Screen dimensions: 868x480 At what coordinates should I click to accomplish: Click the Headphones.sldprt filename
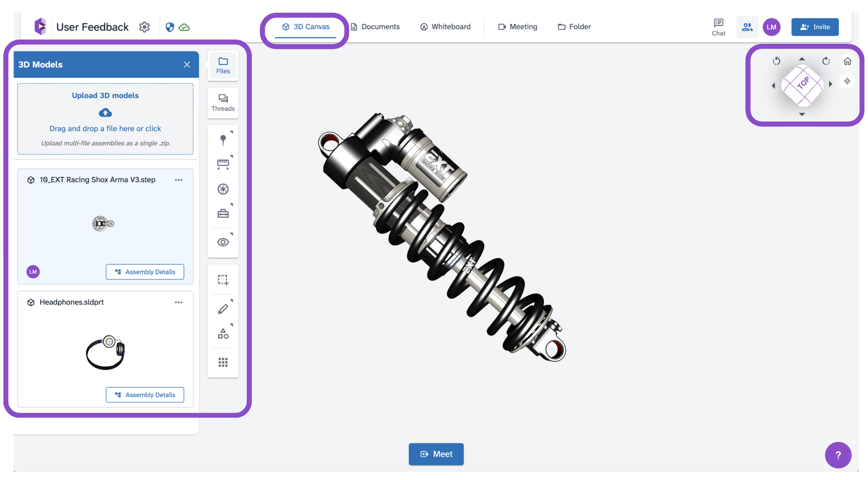coord(72,302)
